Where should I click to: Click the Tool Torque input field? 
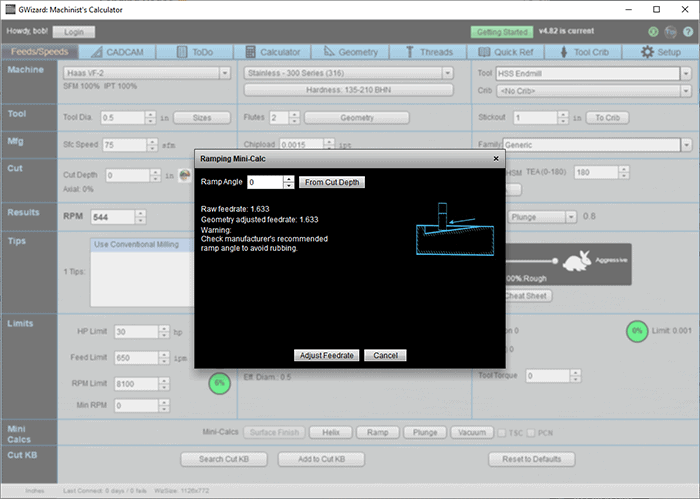[x=548, y=376]
